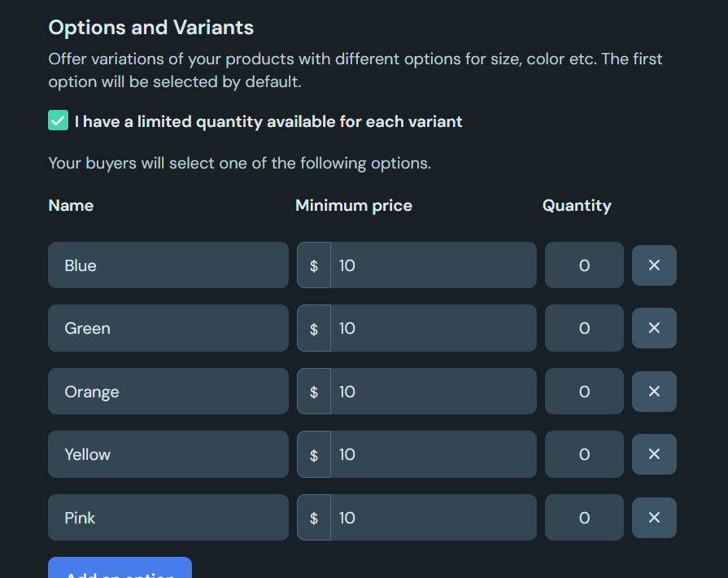This screenshot has height=578, width=728.
Task: Change the Green minimum price field
Action: (x=433, y=328)
